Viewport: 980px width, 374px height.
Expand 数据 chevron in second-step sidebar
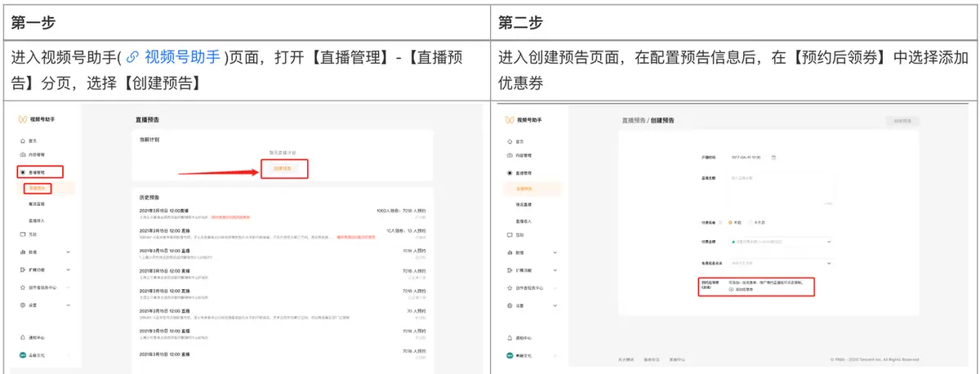[556, 252]
